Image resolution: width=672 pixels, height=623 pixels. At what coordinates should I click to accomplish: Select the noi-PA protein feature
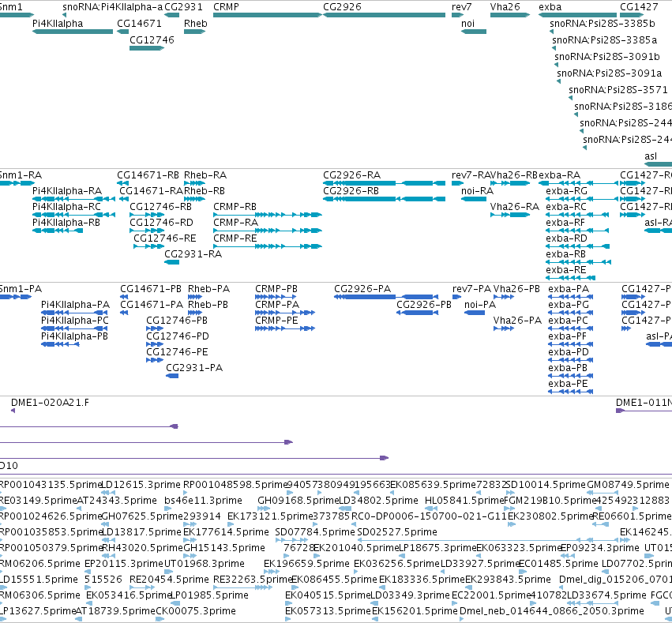(x=475, y=313)
